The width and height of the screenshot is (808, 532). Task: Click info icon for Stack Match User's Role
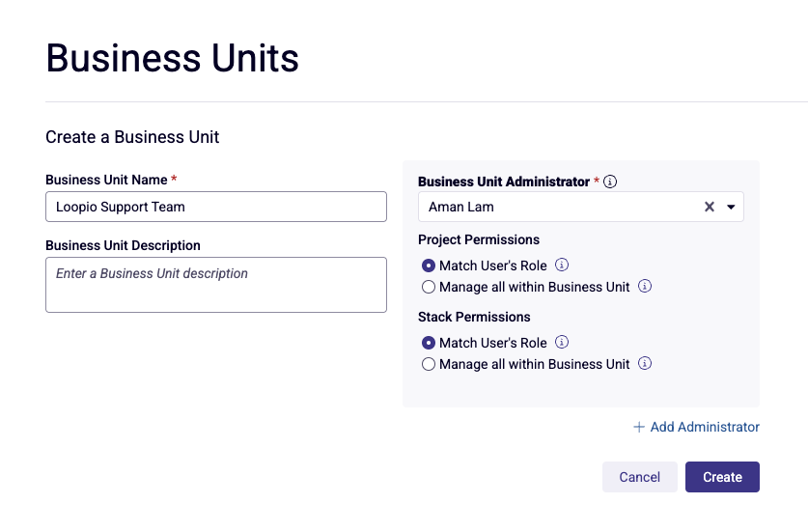point(562,343)
